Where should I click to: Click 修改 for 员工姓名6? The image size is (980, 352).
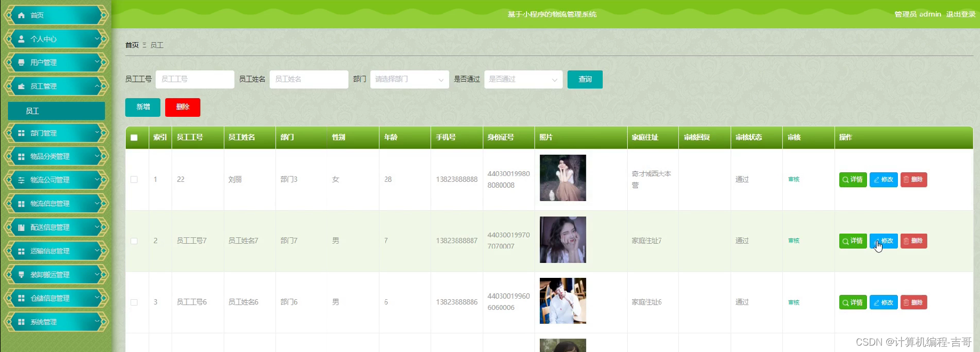[x=884, y=302]
